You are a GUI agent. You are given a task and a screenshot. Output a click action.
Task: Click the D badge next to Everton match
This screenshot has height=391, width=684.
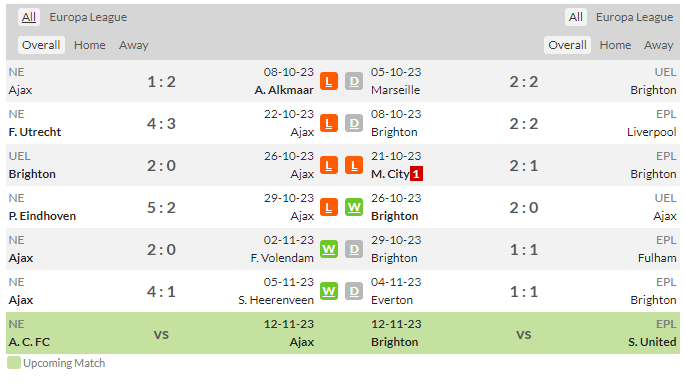coord(354,291)
